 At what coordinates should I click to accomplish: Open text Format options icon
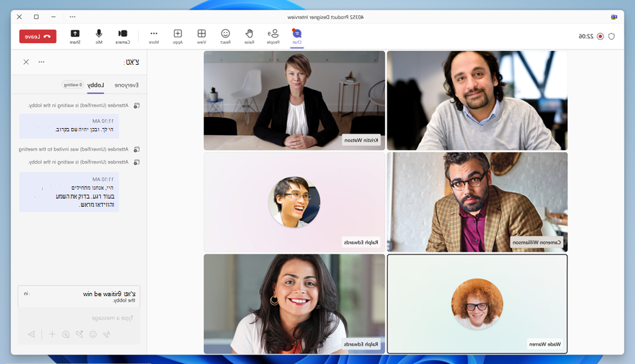tap(107, 334)
